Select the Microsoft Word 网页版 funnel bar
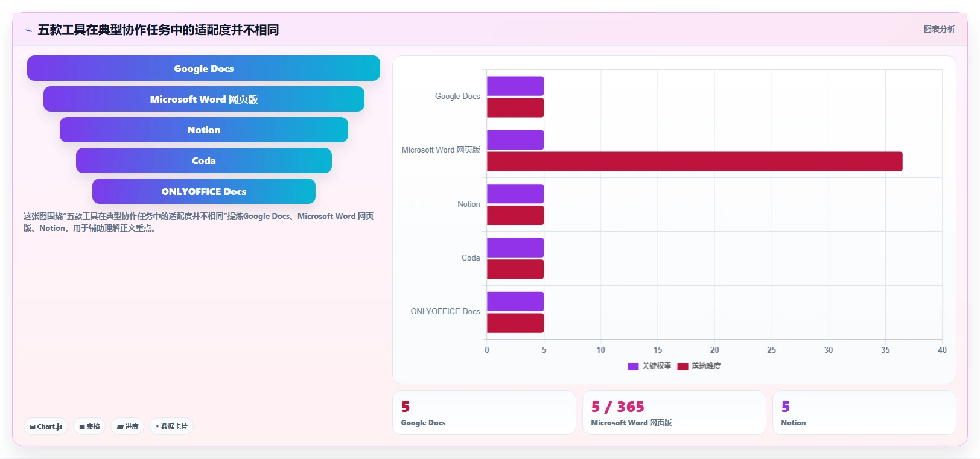The image size is (980, 459). coord(203,99)
